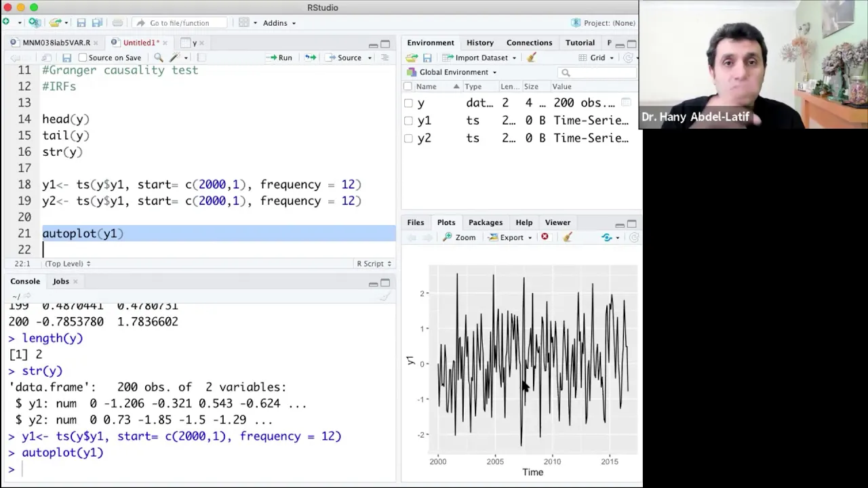Close the Untitled1 tab

coord(165,43)
